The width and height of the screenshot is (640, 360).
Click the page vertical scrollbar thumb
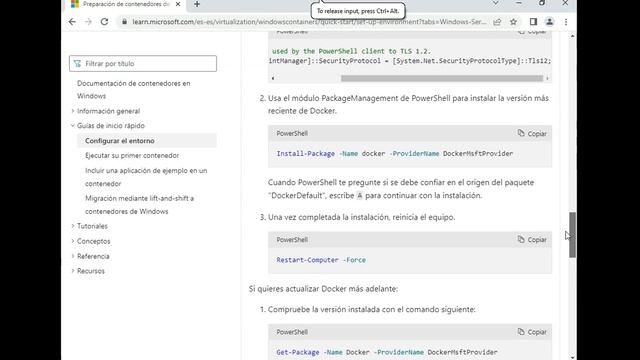[x=572, y=235]
